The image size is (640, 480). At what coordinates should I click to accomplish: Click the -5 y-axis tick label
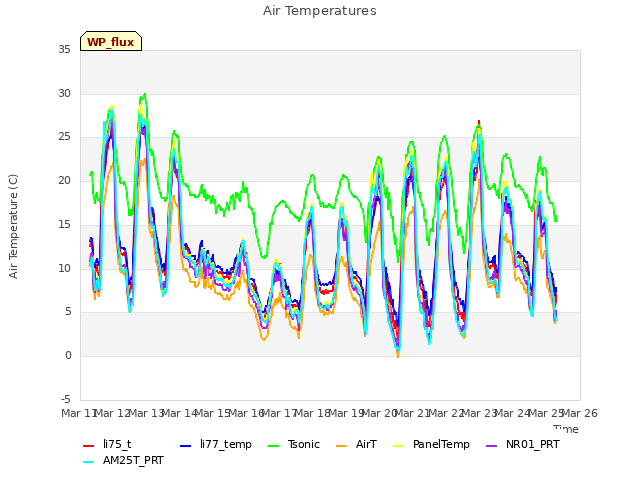tap(66, 399)
